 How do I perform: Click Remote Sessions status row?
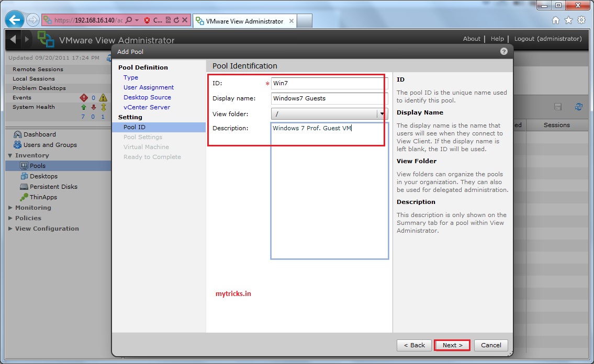tap(58, 69)
